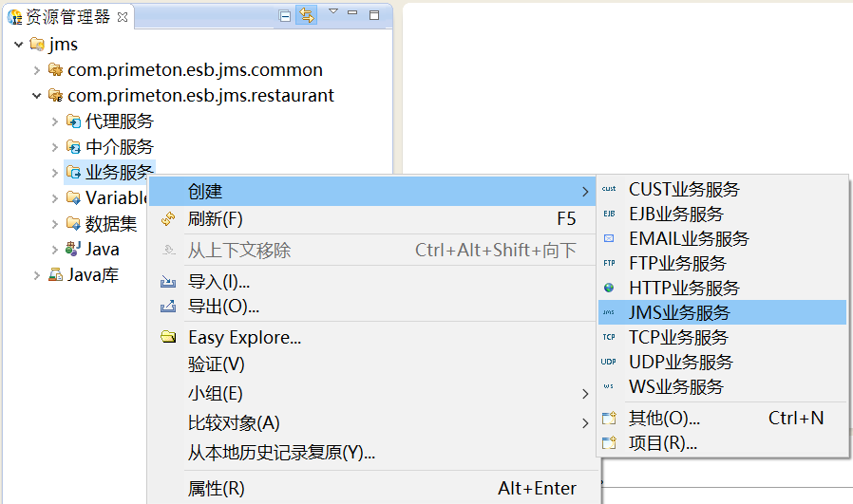Click the jms project folder icon
Screen dimensions: 853x504
[38, 44]
